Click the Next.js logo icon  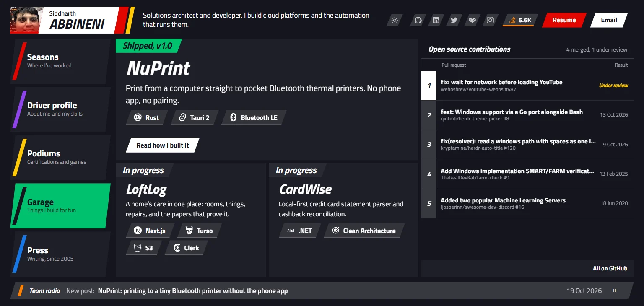point(138,231)
